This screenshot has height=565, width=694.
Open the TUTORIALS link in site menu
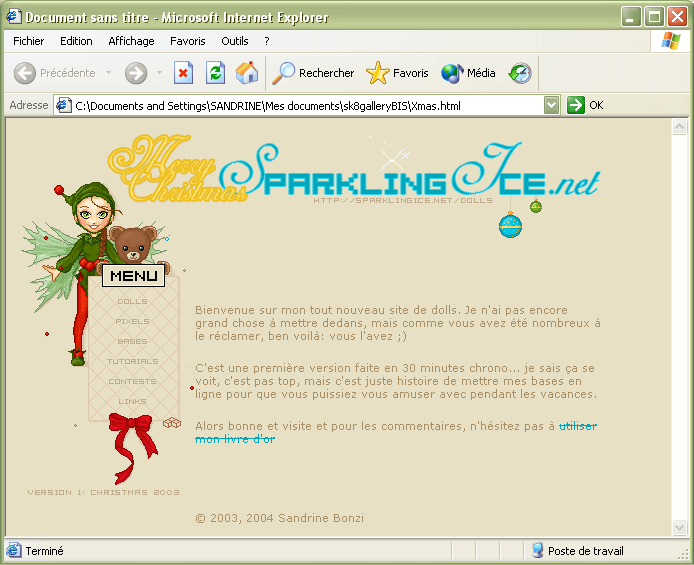(x=132, y=361)
